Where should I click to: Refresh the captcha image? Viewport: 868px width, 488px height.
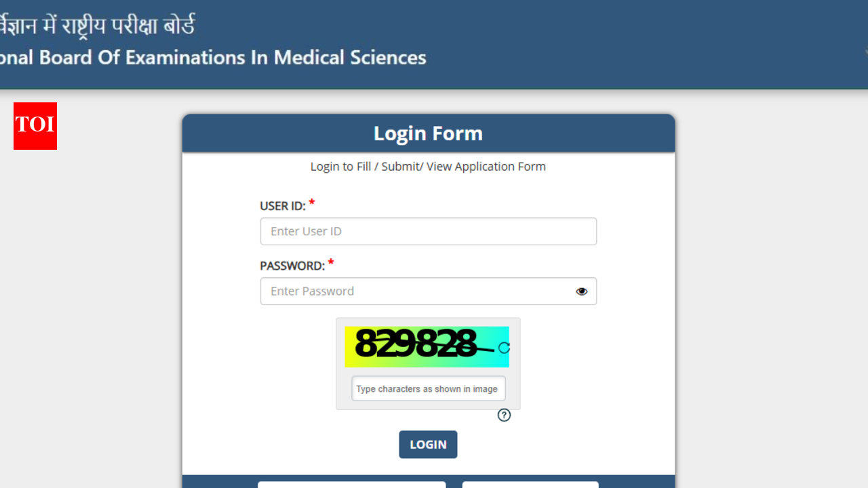tap(504, 348)
